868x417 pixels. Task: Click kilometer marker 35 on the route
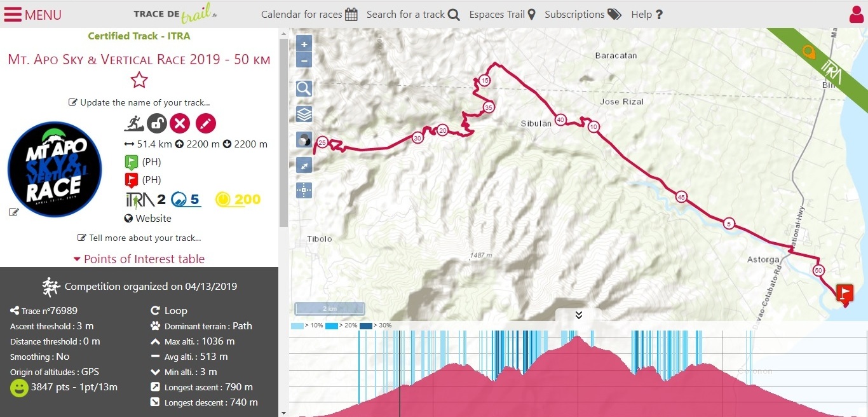click(x=489, y=107)
